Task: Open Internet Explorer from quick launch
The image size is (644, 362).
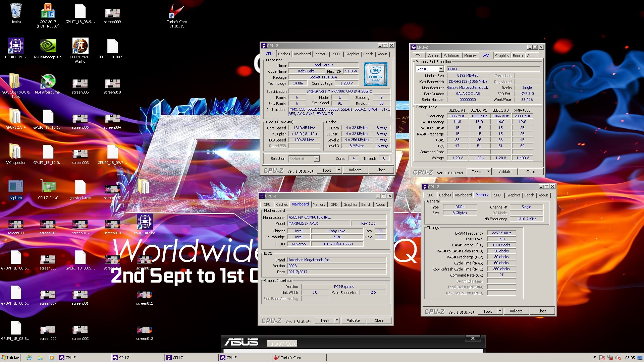Action: pos(29,358)
